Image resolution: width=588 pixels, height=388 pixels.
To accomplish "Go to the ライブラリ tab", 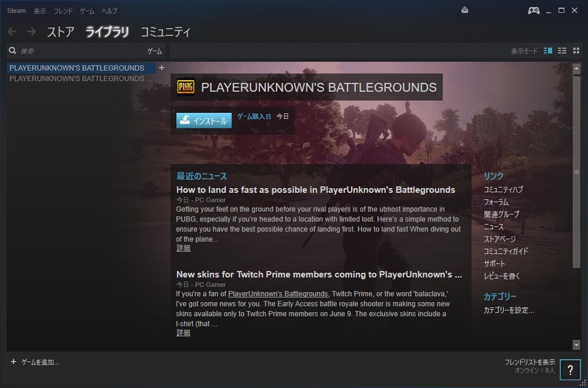I will [x=107, y=32].
